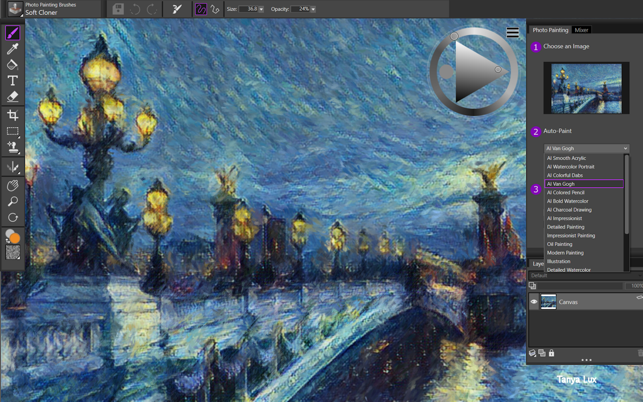Redo the last action
This screenshot has height=402, width=643.
(152, 9)
